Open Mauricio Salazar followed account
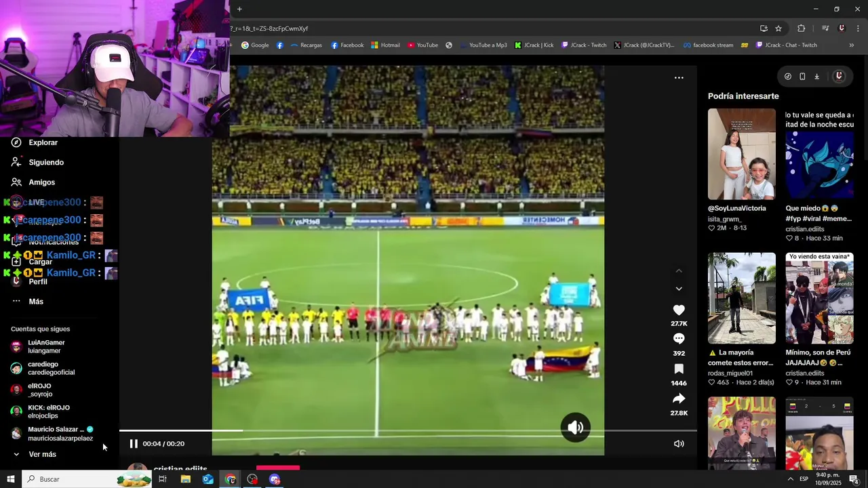 pyautogui.click(x=60, y=434)
